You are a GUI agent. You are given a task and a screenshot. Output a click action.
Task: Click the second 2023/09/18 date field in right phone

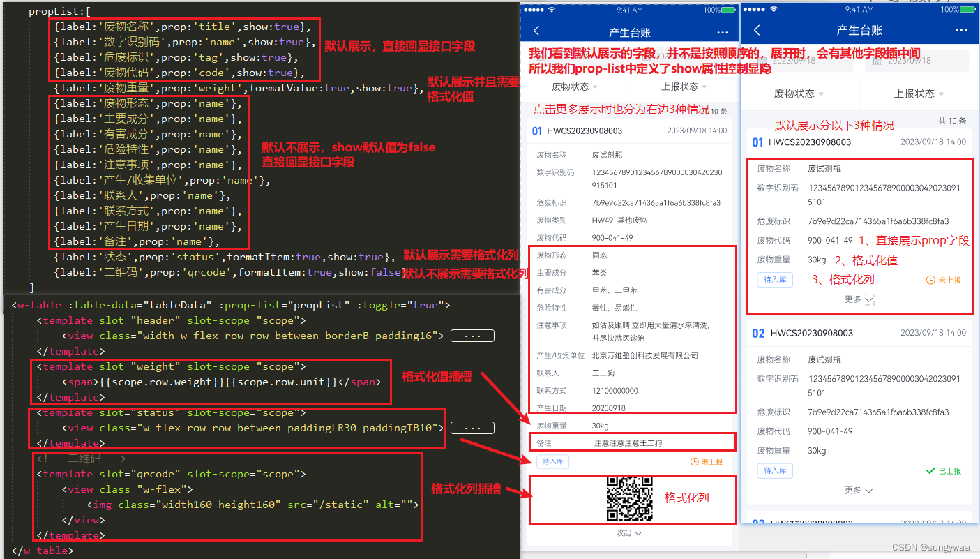coord(917,61)
